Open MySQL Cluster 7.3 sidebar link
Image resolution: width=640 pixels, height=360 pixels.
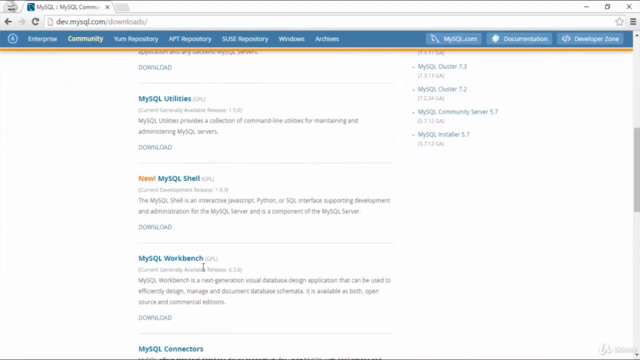click(442, 66)
